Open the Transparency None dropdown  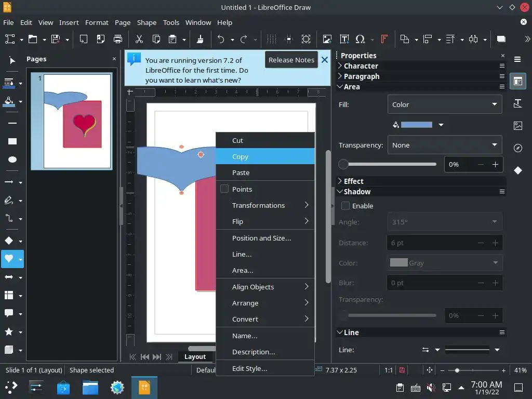pyautogui.click(x=445, y=145)
